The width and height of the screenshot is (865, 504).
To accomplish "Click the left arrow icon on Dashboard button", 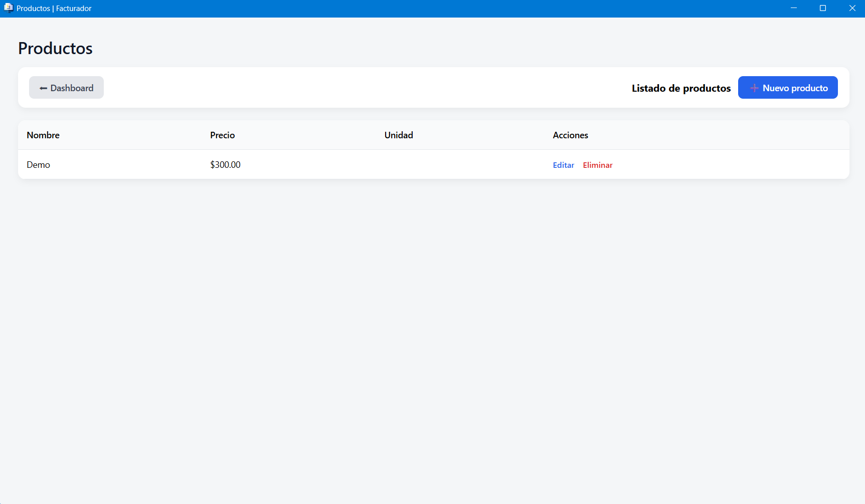I will 43,88.
